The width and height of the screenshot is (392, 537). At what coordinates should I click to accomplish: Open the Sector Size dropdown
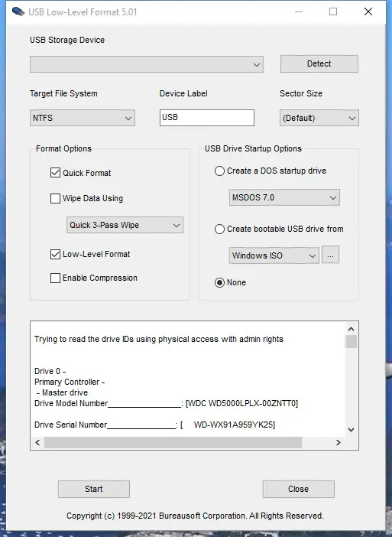(319, 118)
